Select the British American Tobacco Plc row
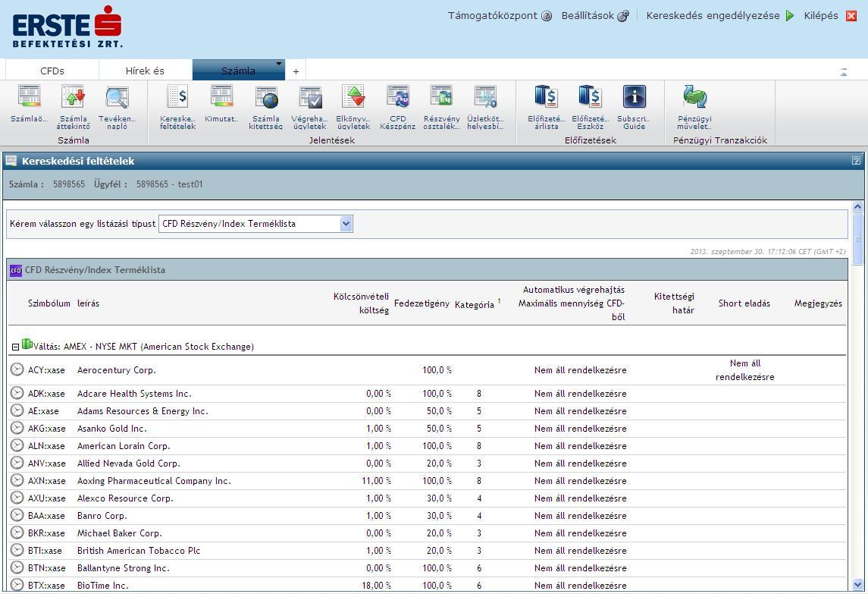Screen dimensions: 868x594 [x=427, y=550]
